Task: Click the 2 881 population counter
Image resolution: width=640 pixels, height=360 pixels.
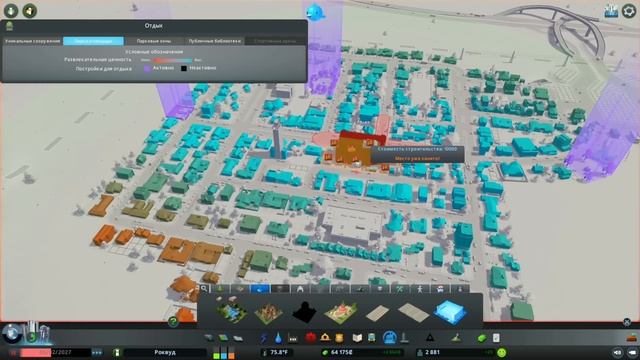Action: tap(432, 352)
